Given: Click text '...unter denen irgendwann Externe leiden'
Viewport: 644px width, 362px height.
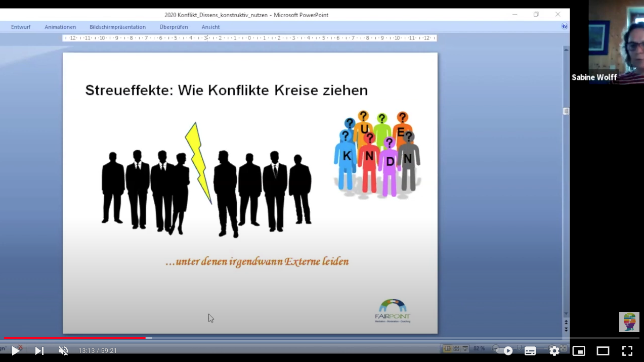Looking at the screenshot, I should [257, 262].
